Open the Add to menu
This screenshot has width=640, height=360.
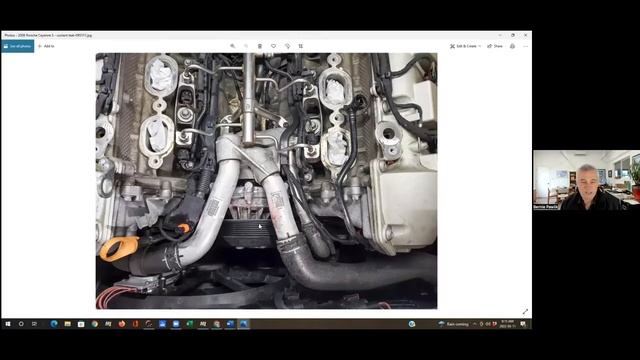pos(46,46)
